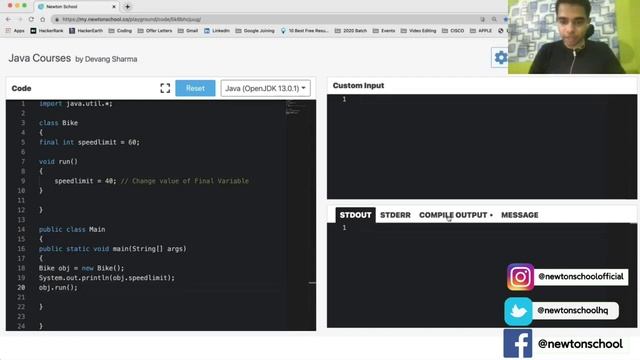Open the LinkedIn bookmark

click(217, 31)
